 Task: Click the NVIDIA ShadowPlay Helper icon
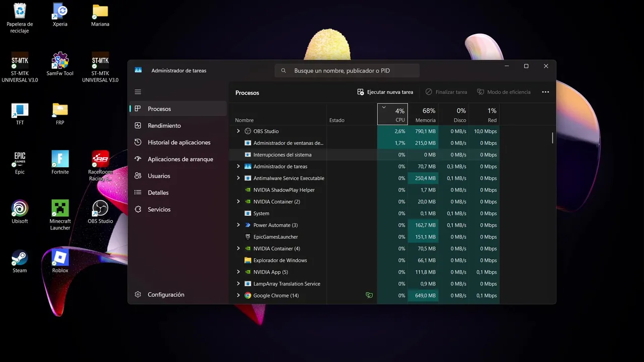248,190
